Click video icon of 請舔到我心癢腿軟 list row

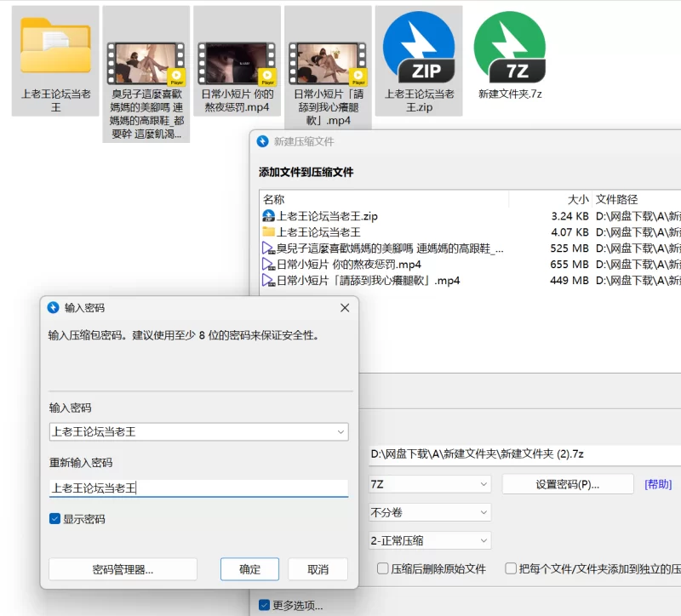point(268,281)
